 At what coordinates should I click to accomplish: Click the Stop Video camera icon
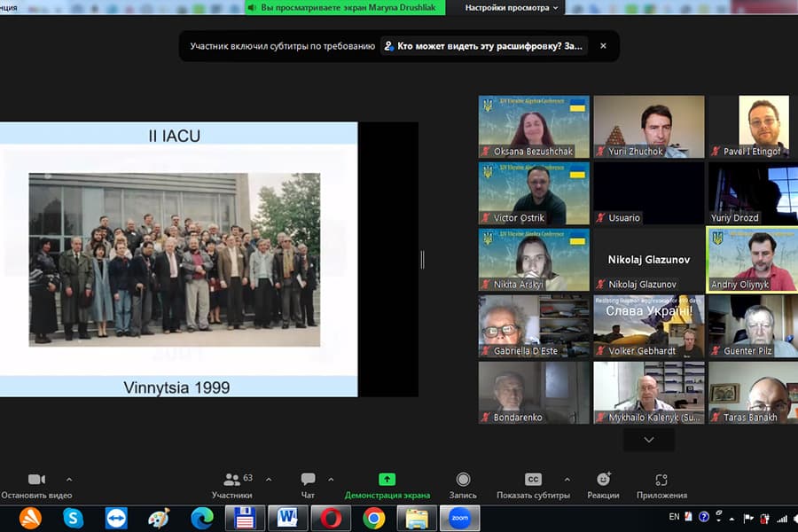tap(36, 480)
